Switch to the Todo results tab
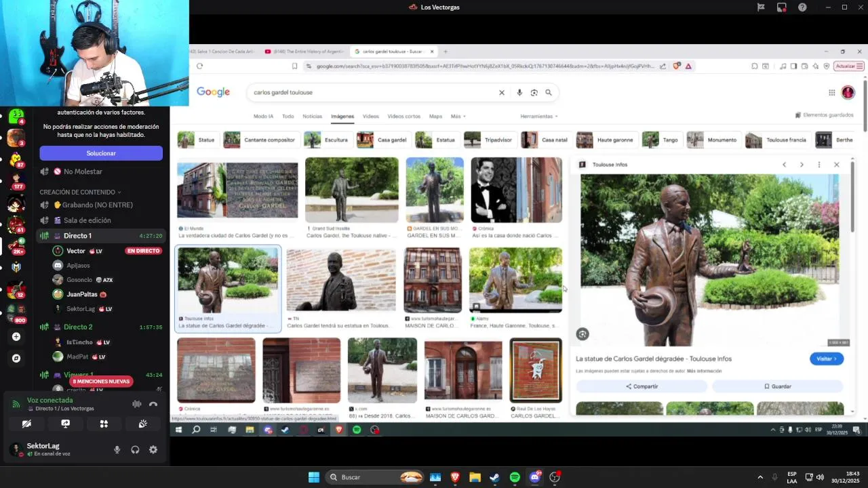 [x=288, y=117]
